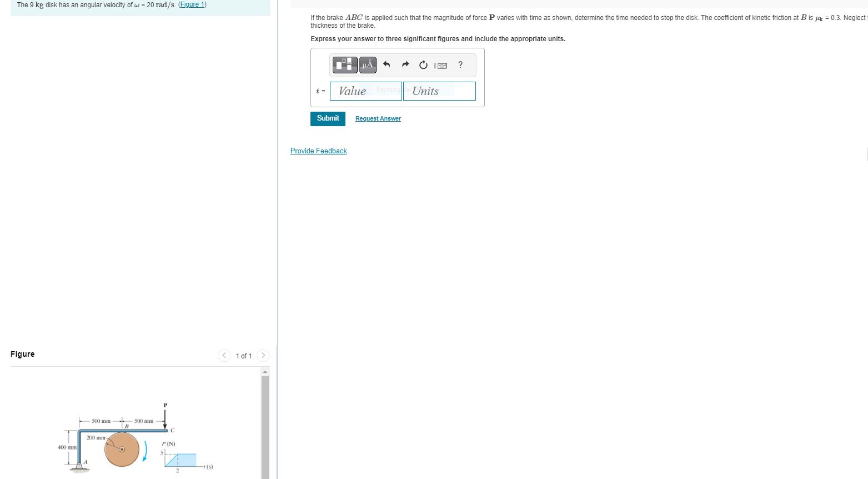Image resolution: width=868 pixels, height=479 pixels.
Task: Click the previous figure arrow
Action: [x=224, y=356]
